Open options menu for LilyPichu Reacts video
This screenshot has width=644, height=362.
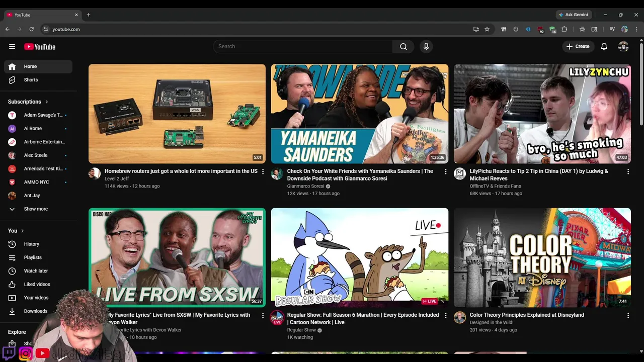(x=628, y=171)
